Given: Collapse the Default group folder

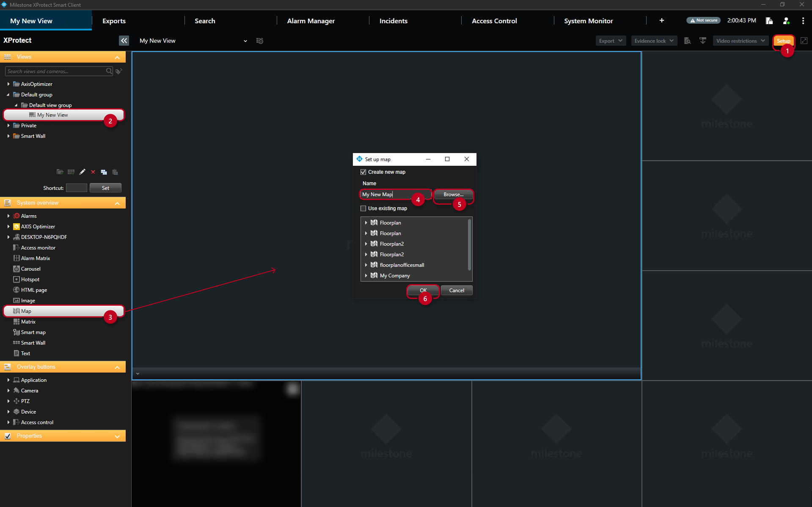Looking at the screenshot, I should [x=8, y=95].
